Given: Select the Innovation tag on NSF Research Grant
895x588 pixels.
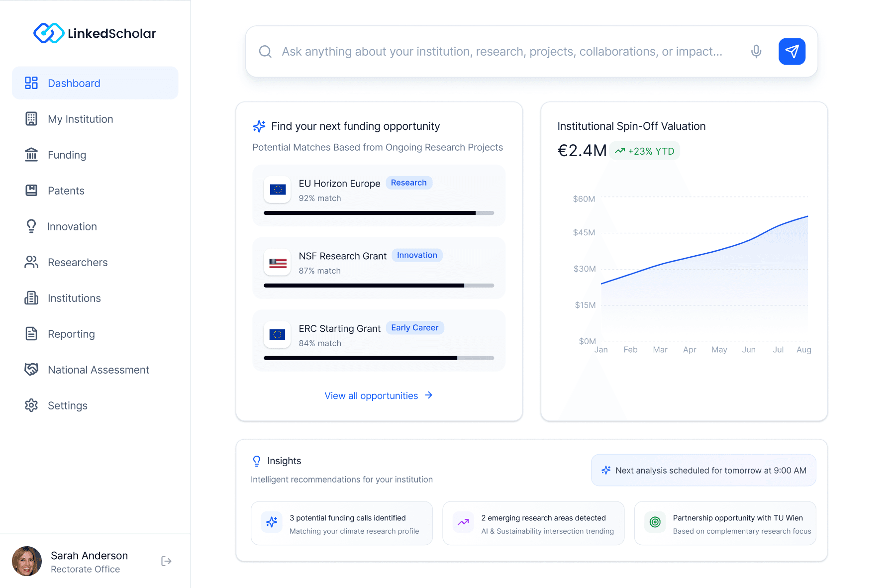Looking at the screenshot, I should (x=417, y=255).
